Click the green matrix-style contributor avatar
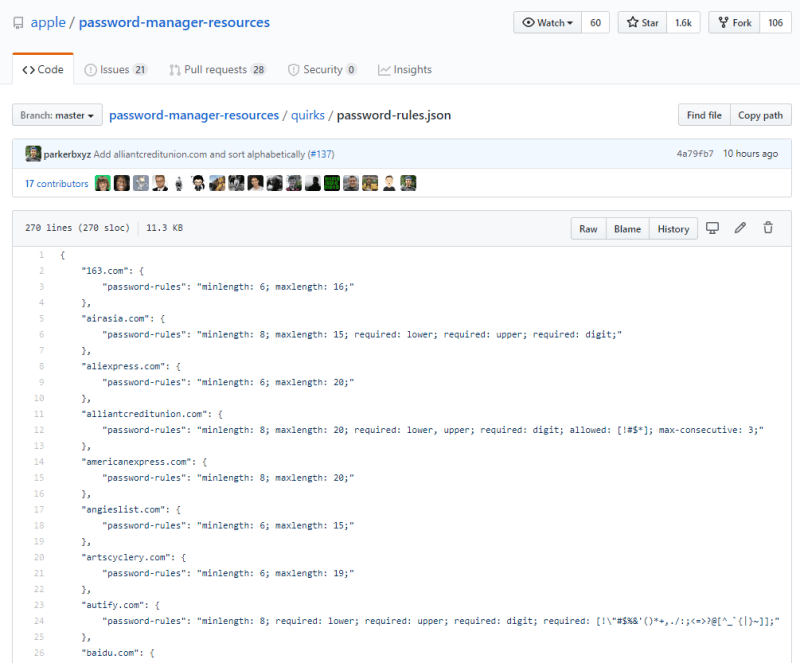 point(332,183)
